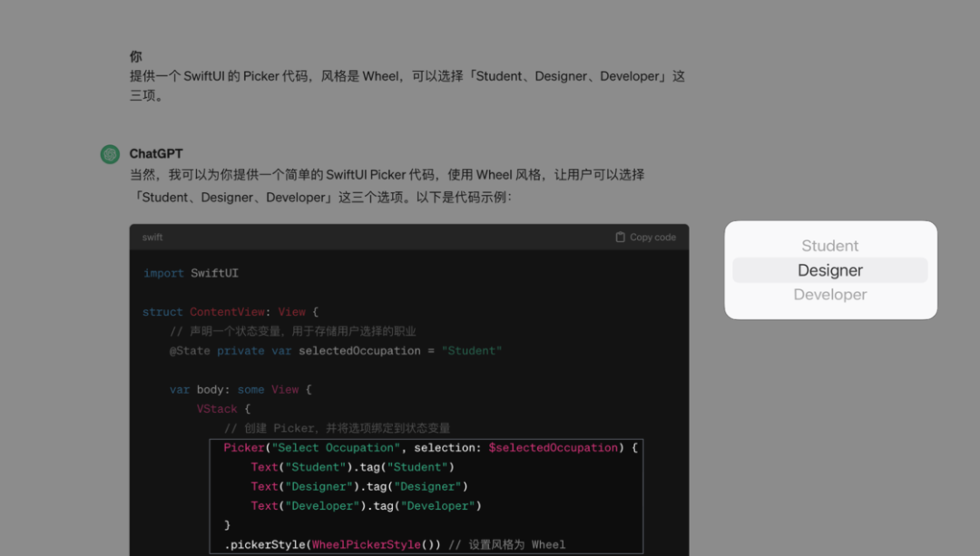Click the Picker("Select Occupation") code line
The height and width of the screenshot is (556, 980).
click(431, 447)
